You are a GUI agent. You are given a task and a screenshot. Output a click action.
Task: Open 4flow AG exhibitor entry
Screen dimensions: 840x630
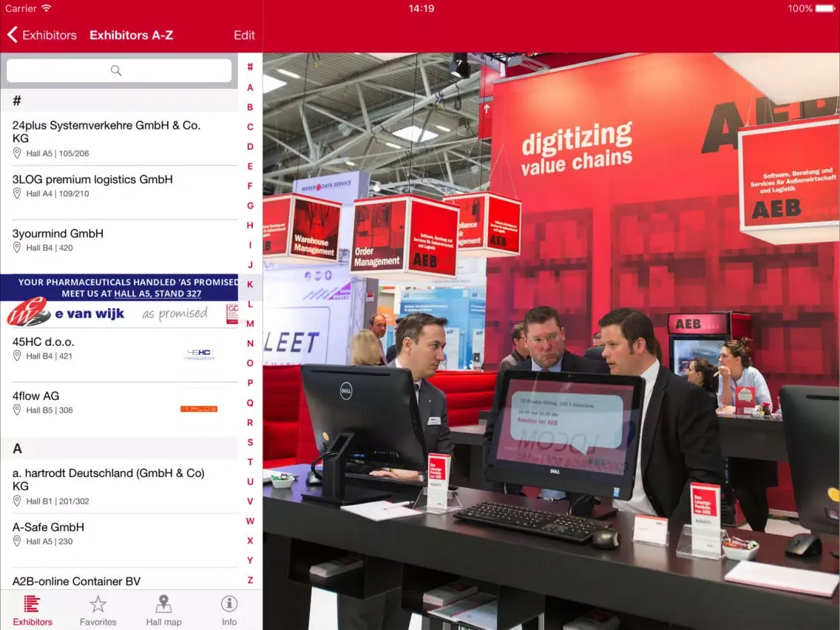point(119,409)
